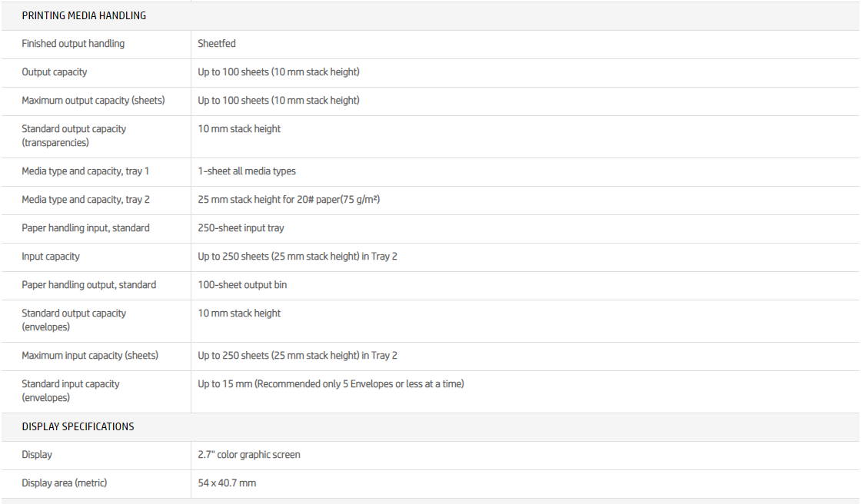Image resolution: width=861 pixels, height=504 pixels.
Task: Click Maximum output capacity (sheets) label
Action: [x=93, y=101]
